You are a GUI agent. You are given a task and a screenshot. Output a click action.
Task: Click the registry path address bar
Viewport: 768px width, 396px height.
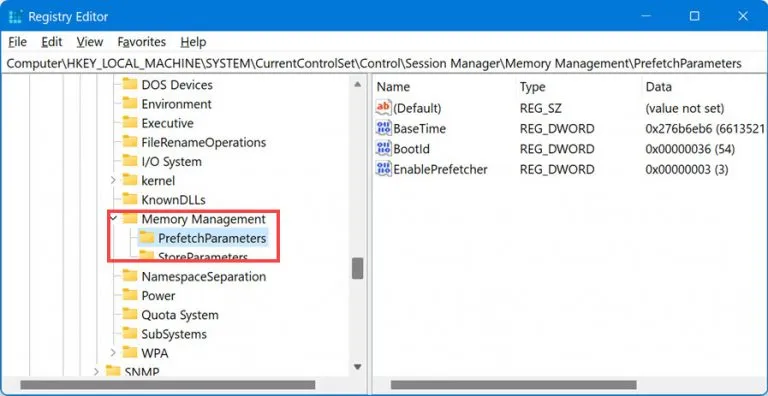point(384,63)
